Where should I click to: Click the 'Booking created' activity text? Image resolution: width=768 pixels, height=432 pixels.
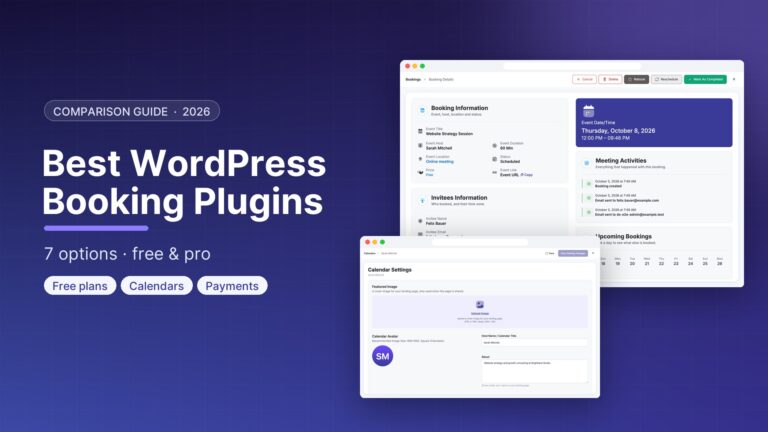[608, 186]
